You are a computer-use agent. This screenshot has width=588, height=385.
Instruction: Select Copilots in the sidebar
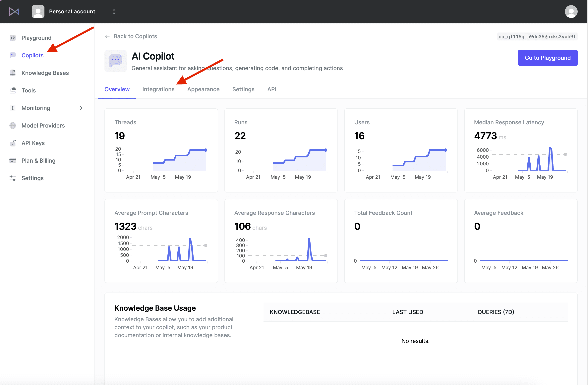pos(32,55)
